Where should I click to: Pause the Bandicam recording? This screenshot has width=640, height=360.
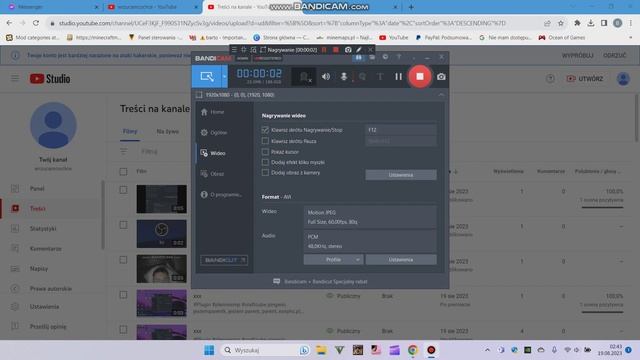(x=398, y=76)
